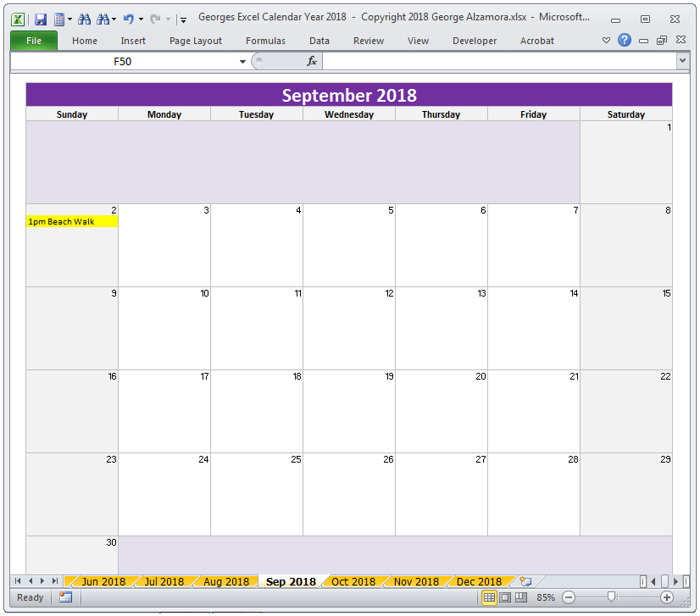Image resolution: width=700 pixels, height=616 pixels.
Task: Switch to Page Break Preview view
Action: coord(521,597)
